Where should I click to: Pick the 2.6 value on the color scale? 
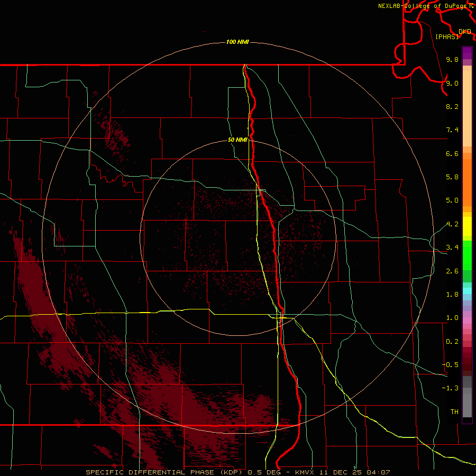pos(452,271)
